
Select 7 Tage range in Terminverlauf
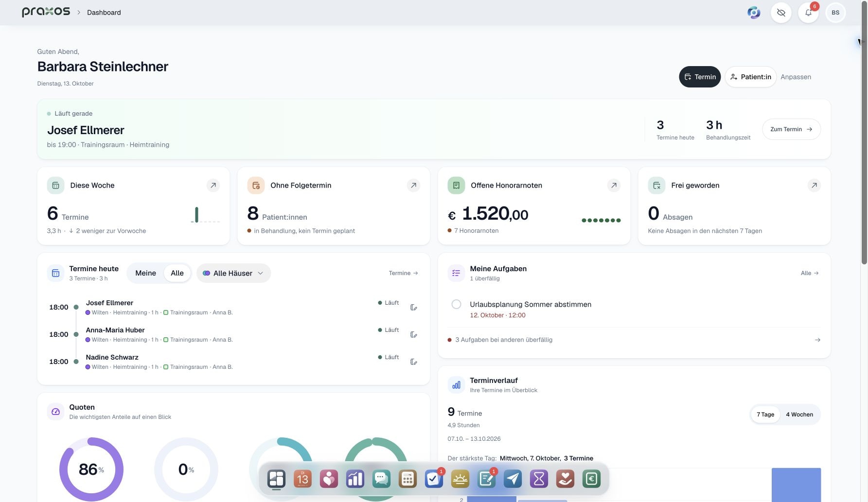765,415
